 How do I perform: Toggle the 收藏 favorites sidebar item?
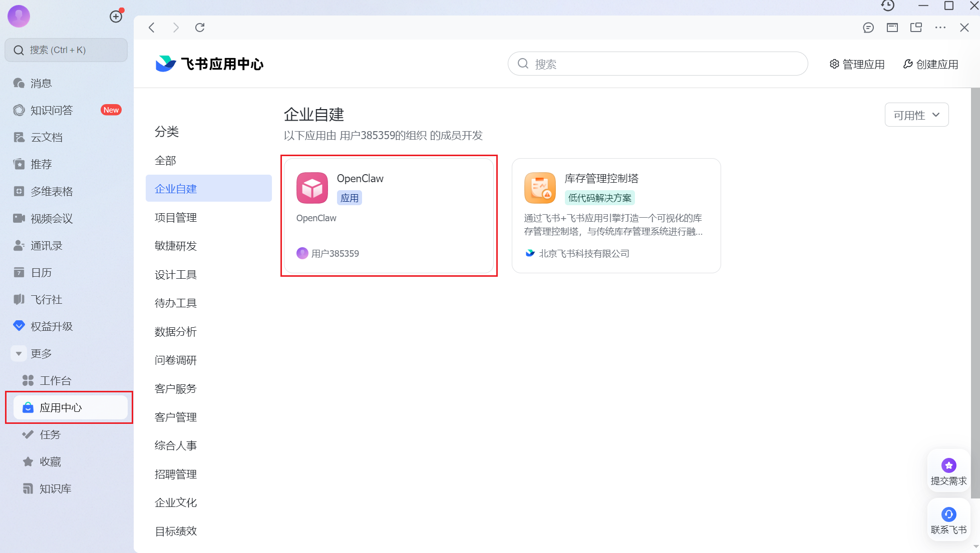pos(50,461)
